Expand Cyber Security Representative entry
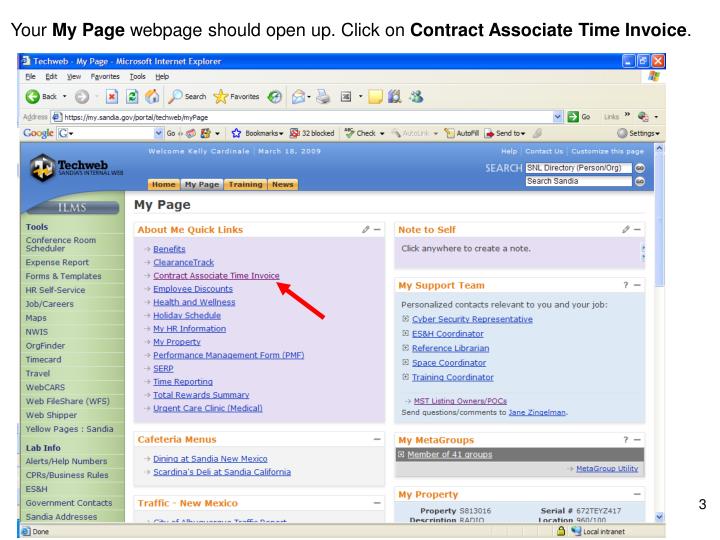Viewport: 720px width, 540px height. point(405,319)
